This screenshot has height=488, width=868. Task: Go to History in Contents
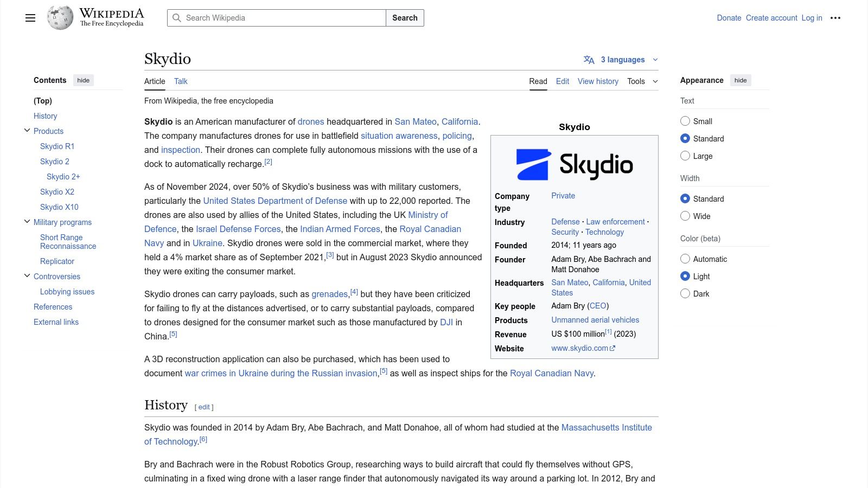pos(45,116)
